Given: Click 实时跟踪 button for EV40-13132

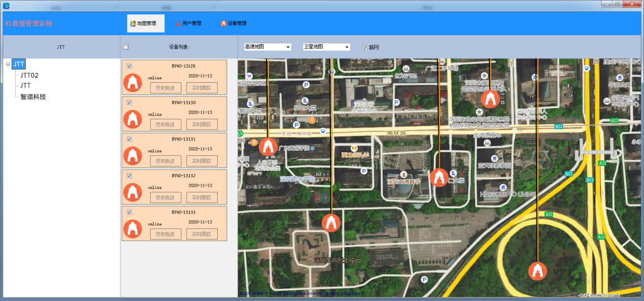Looking at the screenshot, I should coord(201,197).
